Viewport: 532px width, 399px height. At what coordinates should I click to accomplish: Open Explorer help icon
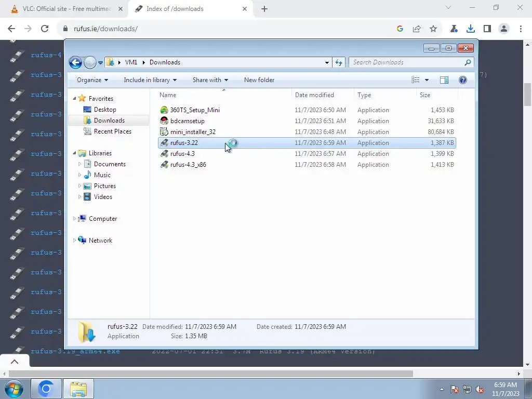[463, 80]
